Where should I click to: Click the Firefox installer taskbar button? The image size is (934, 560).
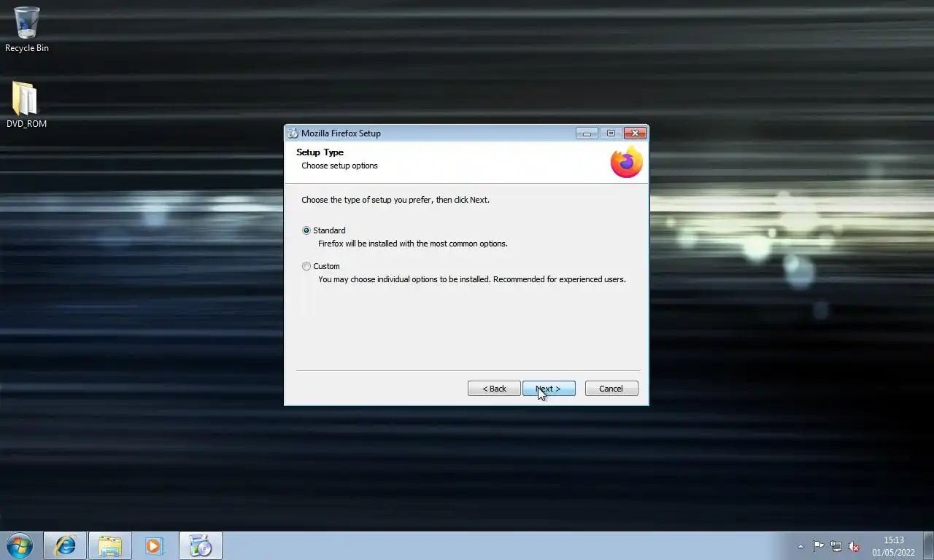(x=200, y=545)
